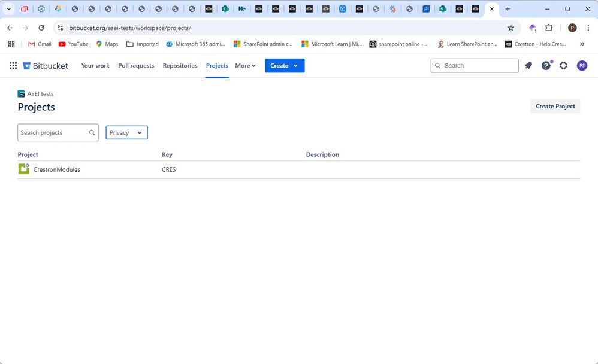Open a new browser tab
598x364 pixels.
point(508,9)
